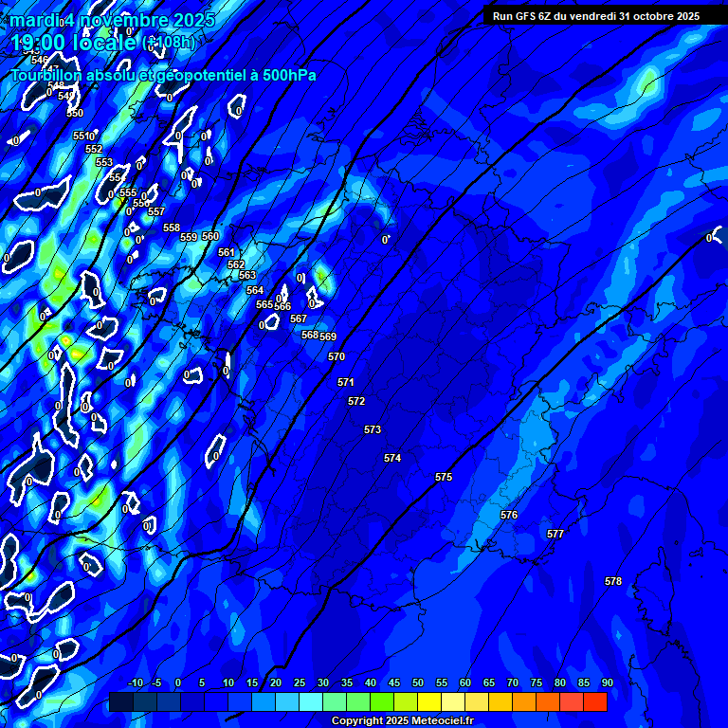Click the legend value label -10

coord(135,683)
